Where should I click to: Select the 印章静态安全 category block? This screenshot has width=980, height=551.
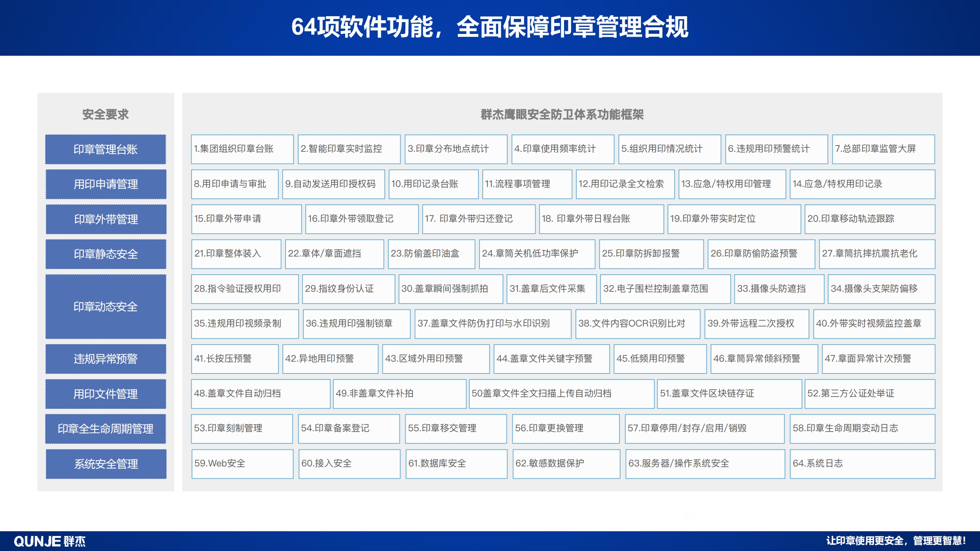pyautogui.click(x=106, y=254)
